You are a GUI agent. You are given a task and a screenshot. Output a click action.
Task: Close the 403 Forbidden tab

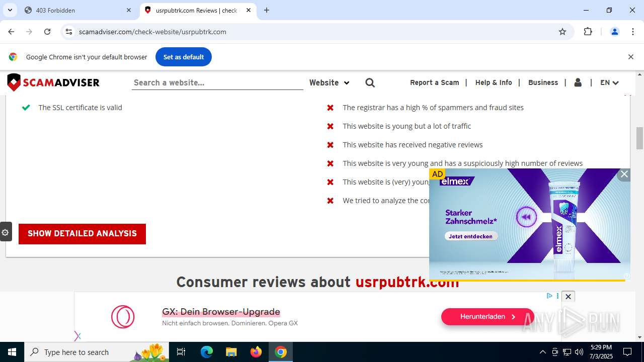pyautogui.click(x=129, y=10)
